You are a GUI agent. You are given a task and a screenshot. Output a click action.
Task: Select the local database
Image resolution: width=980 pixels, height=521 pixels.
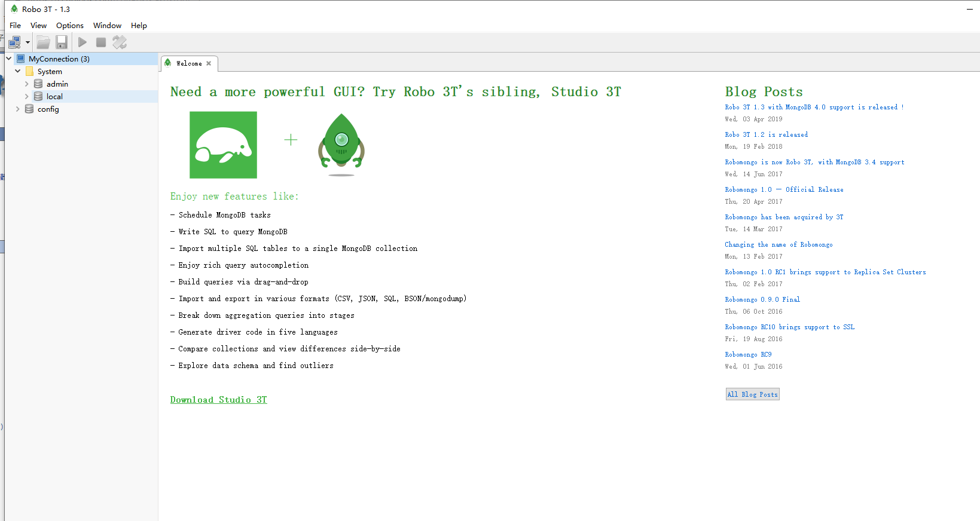tap(54, 96)
